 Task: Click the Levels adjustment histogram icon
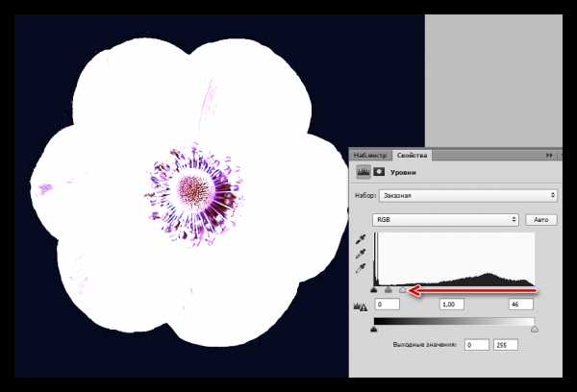coord(364,172)
